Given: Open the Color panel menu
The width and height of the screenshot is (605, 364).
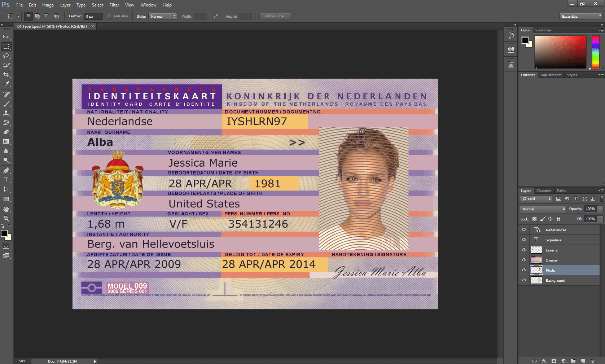Looking at the screenshot, I should [601, 30].
